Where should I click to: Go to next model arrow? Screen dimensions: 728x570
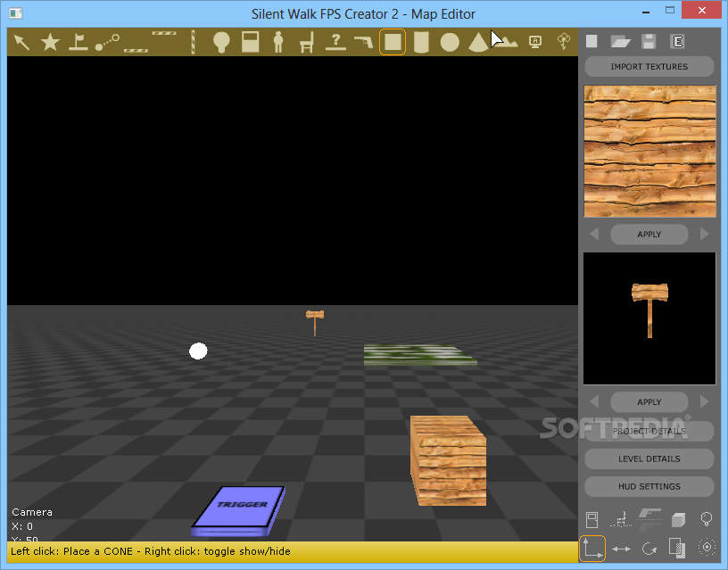click(x=704, y=401)
